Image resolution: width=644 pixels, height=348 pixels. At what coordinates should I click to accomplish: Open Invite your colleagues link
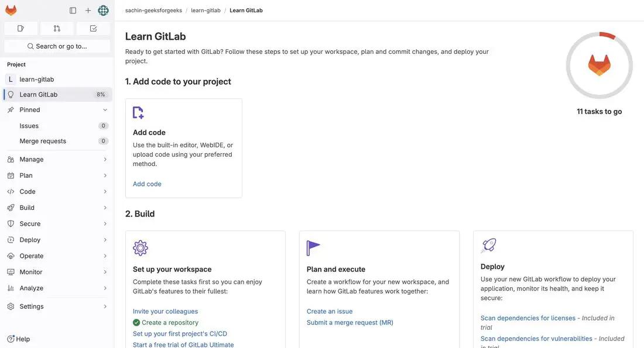click(165, 311)
